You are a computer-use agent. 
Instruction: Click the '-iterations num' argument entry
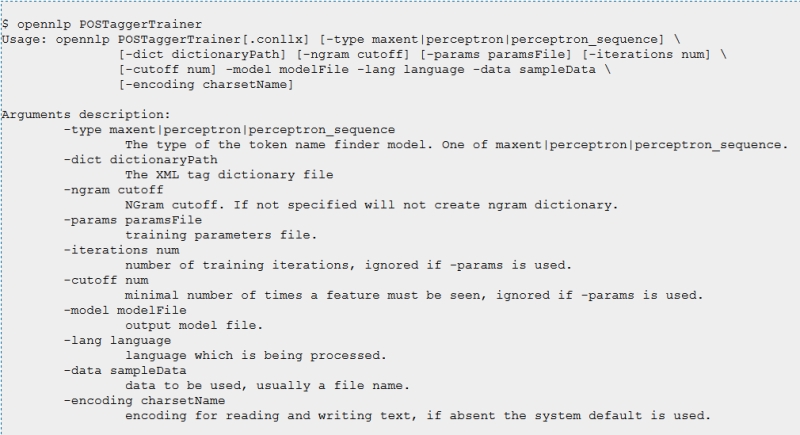tap(121, 250)
